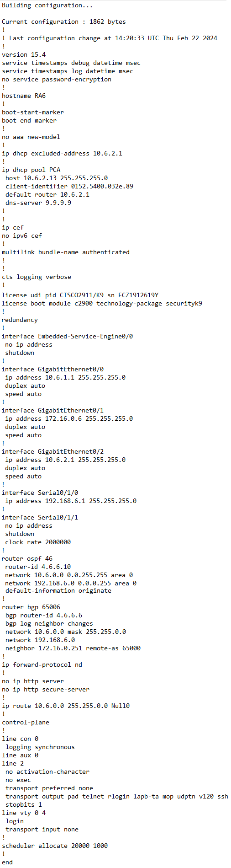This screenshot has width=231, height=868.
Task: Click the ip route Null0 line
Action: (x=66, y=706)
